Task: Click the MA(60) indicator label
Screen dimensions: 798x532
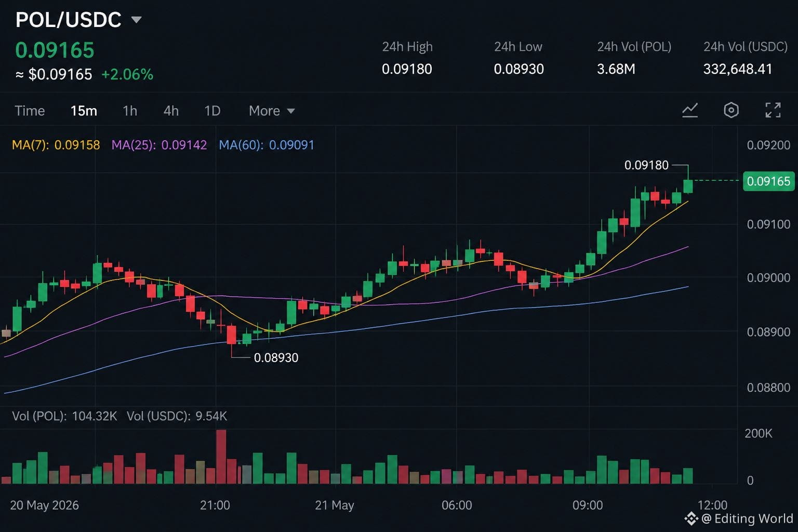Action: 267,145
